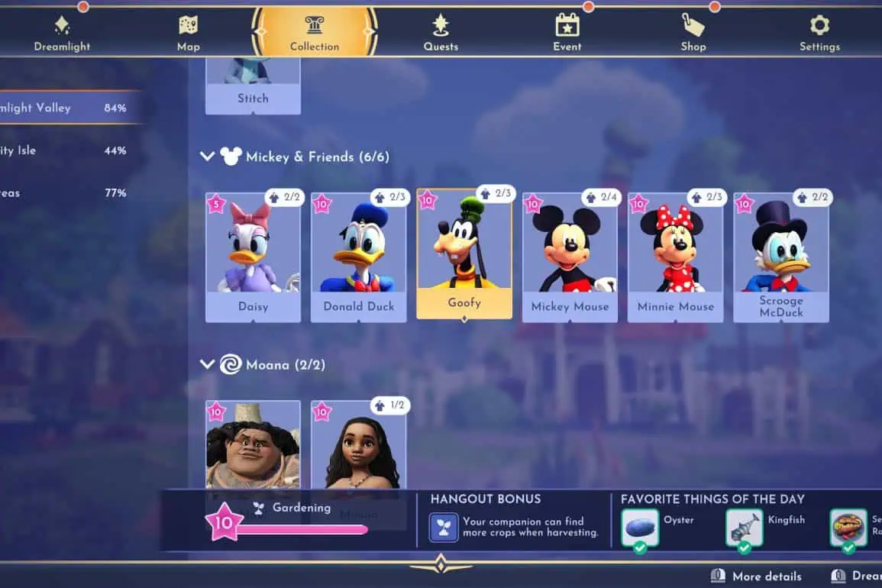Click Maui's level 10 star badge
This screenshot has width=882, height=588.
click(x=216, y=412)
